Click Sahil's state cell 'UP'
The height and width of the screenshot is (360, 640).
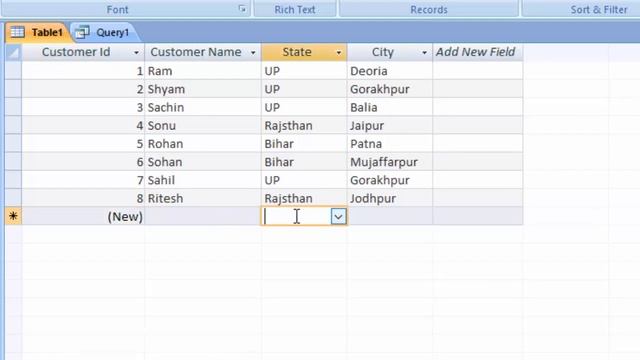point(304,180)
